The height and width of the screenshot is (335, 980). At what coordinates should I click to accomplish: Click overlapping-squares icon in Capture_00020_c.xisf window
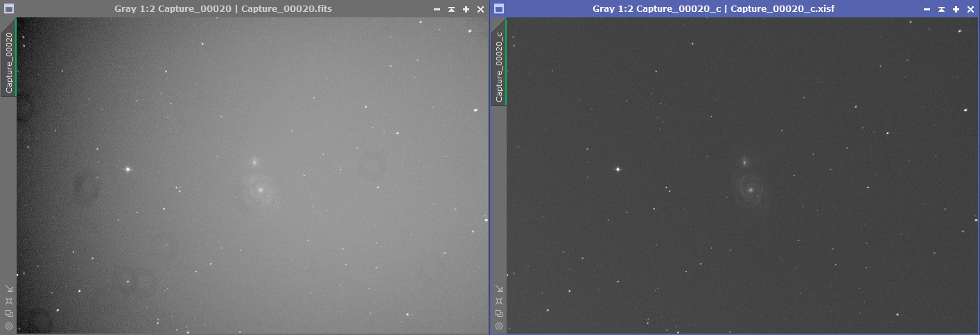pyautogui.click(x=499, y=313)
